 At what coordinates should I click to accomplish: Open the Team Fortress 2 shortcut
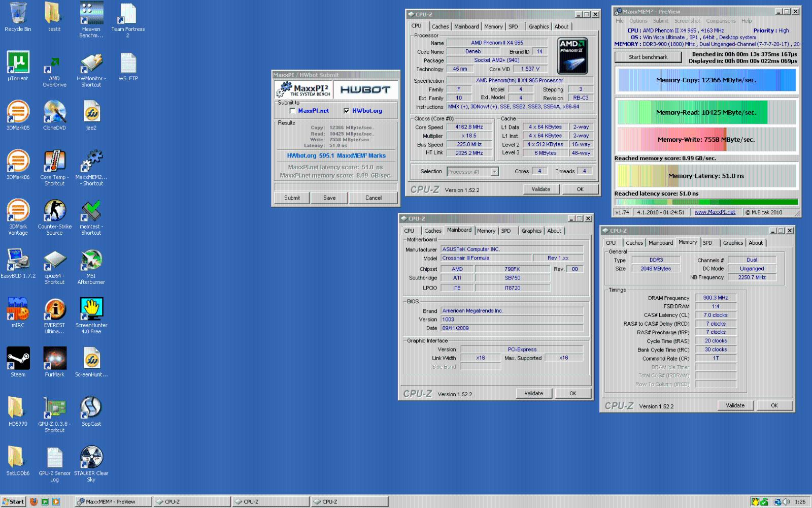click(x=128, y=14)
